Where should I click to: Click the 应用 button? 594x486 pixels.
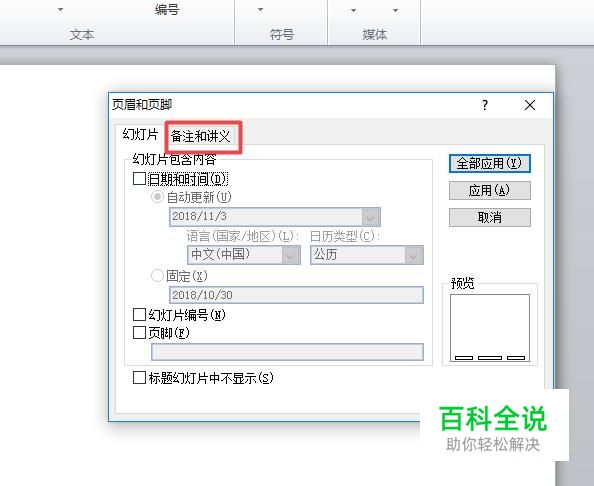click(x=489, y=191)
